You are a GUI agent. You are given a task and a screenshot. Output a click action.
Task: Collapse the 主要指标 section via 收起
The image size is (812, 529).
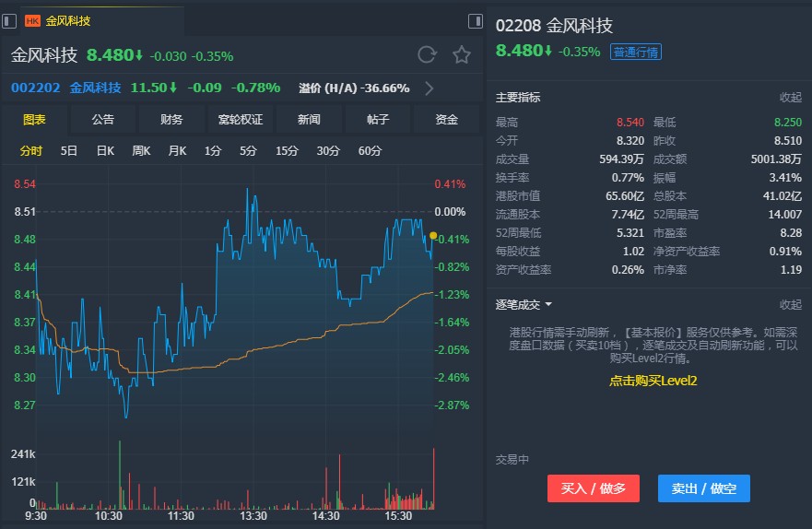pyautogui.click(x=790, y=97)
